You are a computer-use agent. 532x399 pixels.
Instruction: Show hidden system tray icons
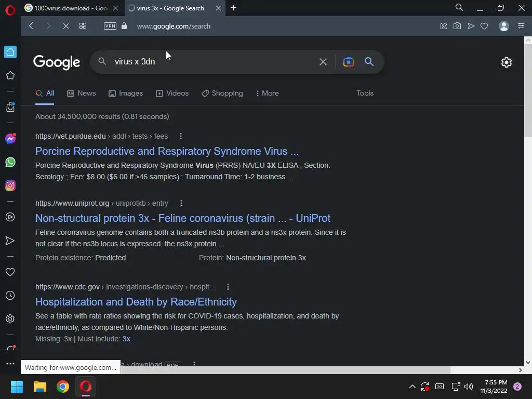(x=412, y=387)
